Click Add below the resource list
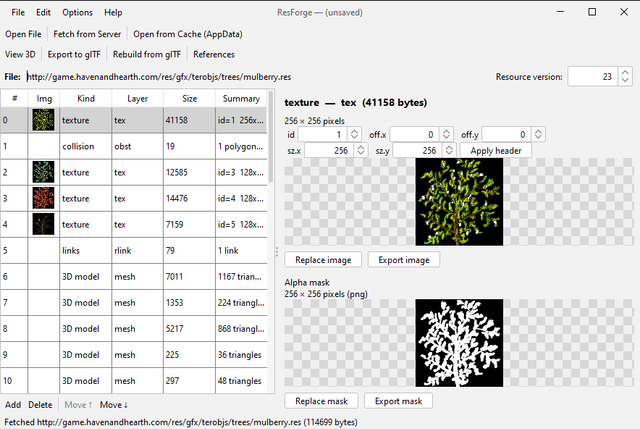The width and height of the screenshot is (640, 429). (x=13, y=405)
